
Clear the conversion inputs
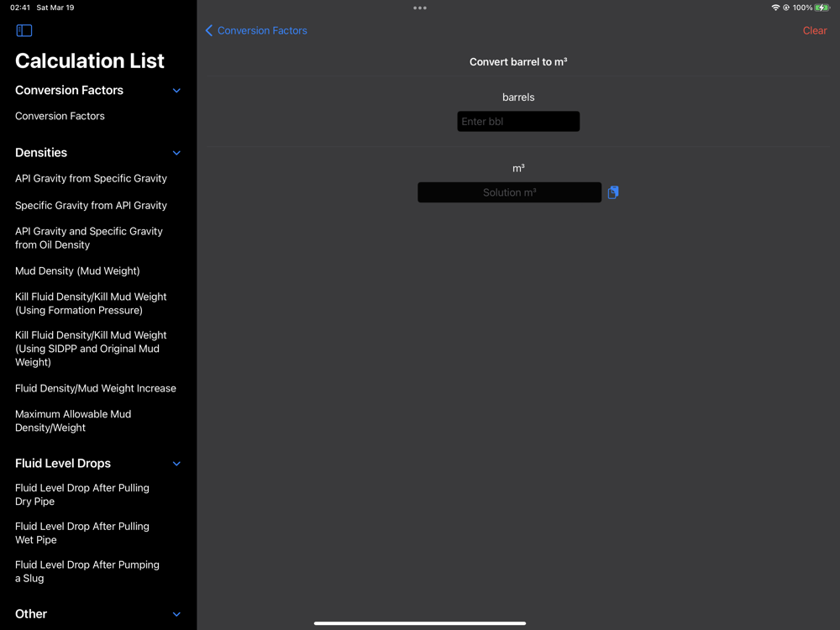pyautogui.click(x=814, y=30)
